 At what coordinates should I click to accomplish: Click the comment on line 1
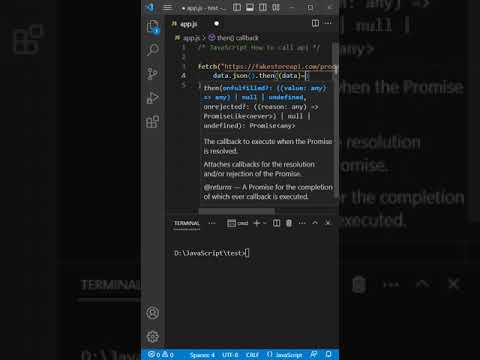pos(259,48)
